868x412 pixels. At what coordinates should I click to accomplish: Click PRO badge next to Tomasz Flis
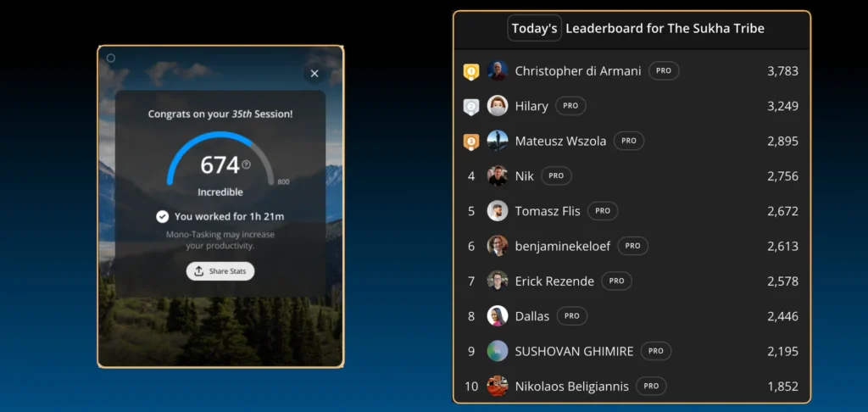click(603, 211)
